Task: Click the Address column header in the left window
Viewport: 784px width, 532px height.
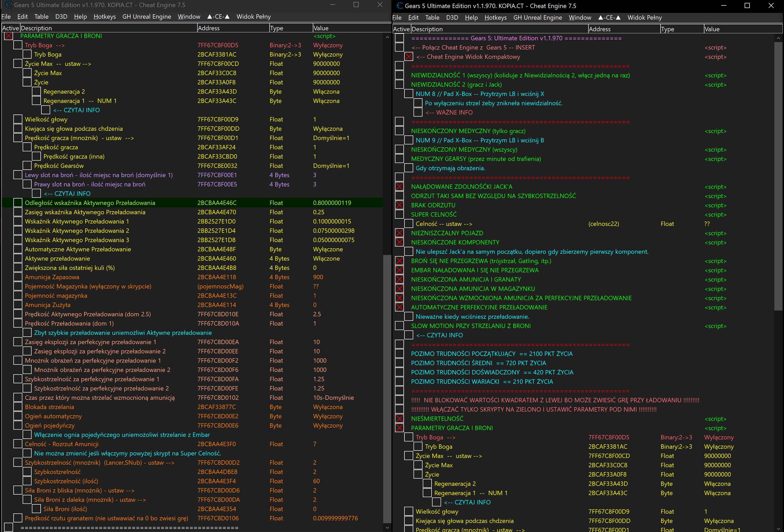Action: [x=233, y=28]
